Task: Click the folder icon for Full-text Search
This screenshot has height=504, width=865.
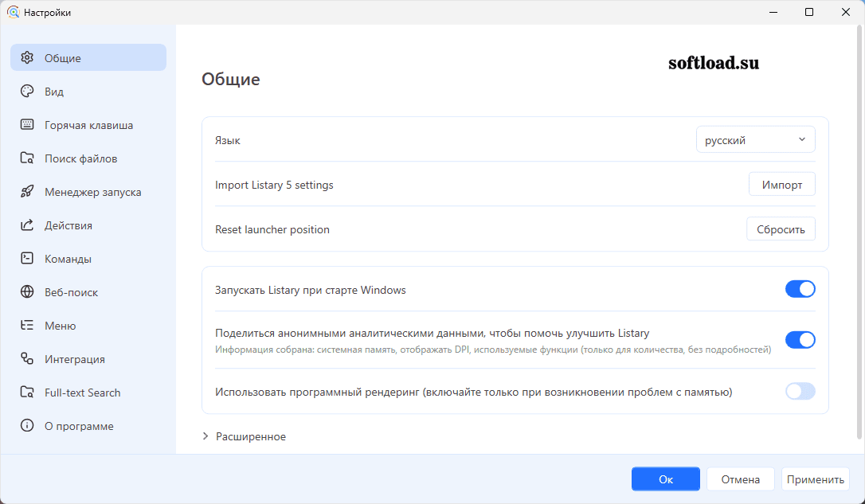Action: [x=27, y=392]
